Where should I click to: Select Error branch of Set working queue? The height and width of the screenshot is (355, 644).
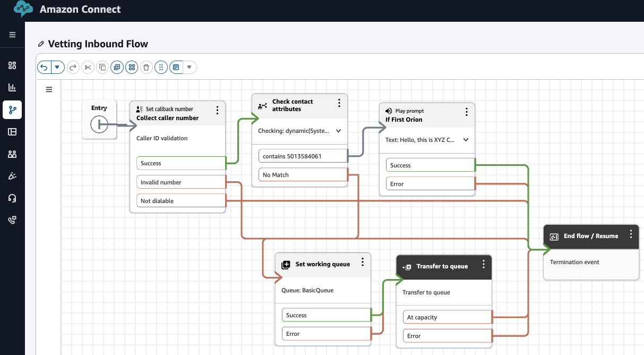point(326,334)
